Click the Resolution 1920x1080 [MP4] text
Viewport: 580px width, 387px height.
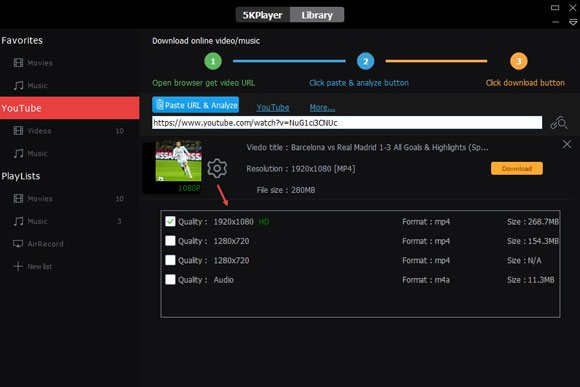[x=301, y=169]
